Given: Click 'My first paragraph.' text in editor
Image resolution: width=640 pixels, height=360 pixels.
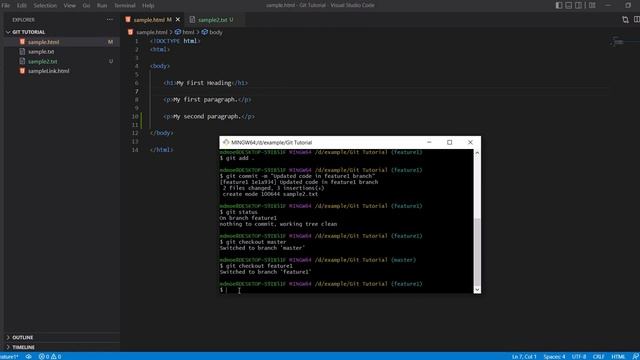Looking at the screenshot, I should coord(205,100).
